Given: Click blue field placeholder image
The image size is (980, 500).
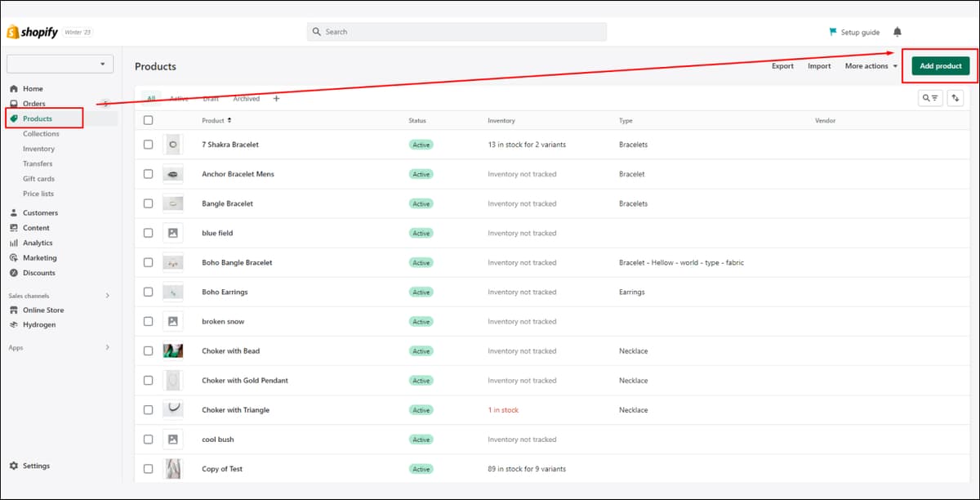Looking at the screenshot, I should [172, 233].
